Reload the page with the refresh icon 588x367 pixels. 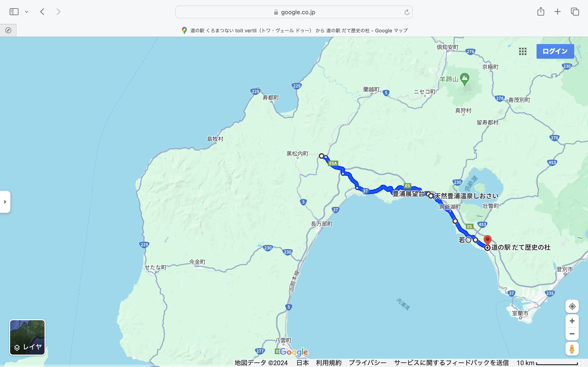(x=407, y=12)
